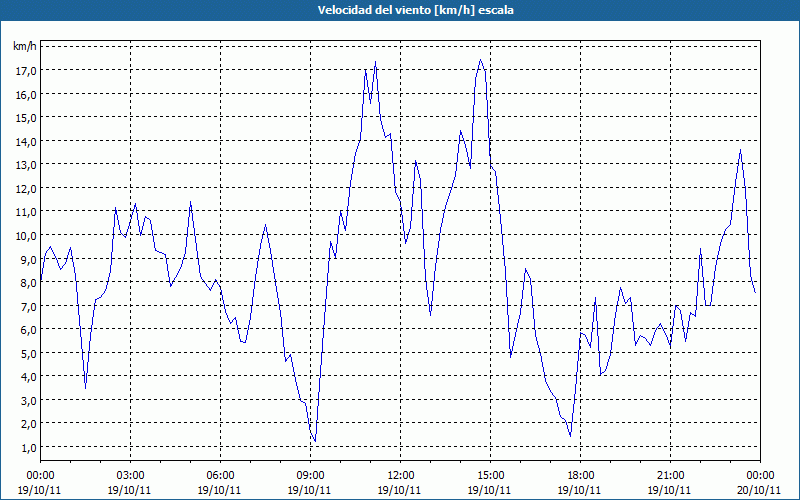Screen dimensions: 800x500
Task: Select the 12,0 y-axis value
Action: 26,188
